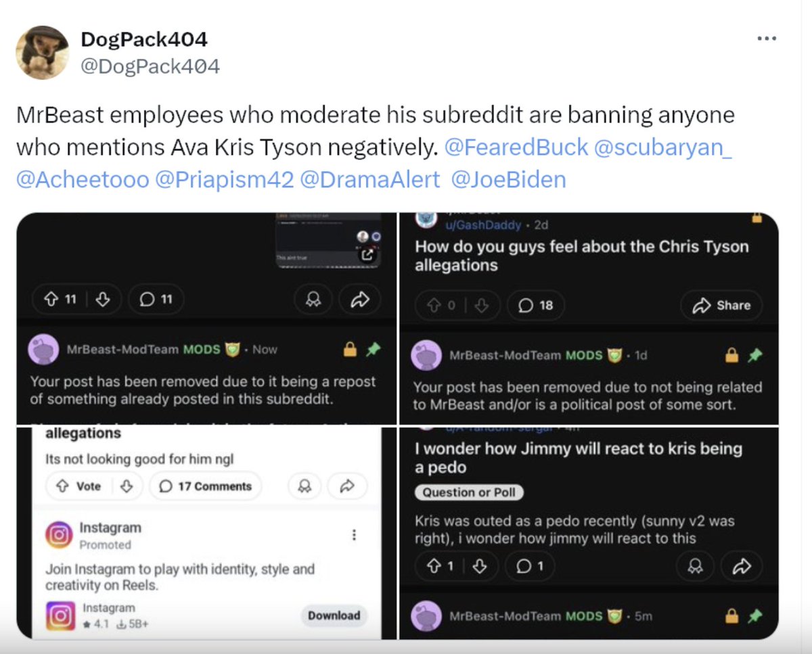Click the u/GashDaddy username
The height and width of the screenshot is (654, 812).
pos(483,225)
